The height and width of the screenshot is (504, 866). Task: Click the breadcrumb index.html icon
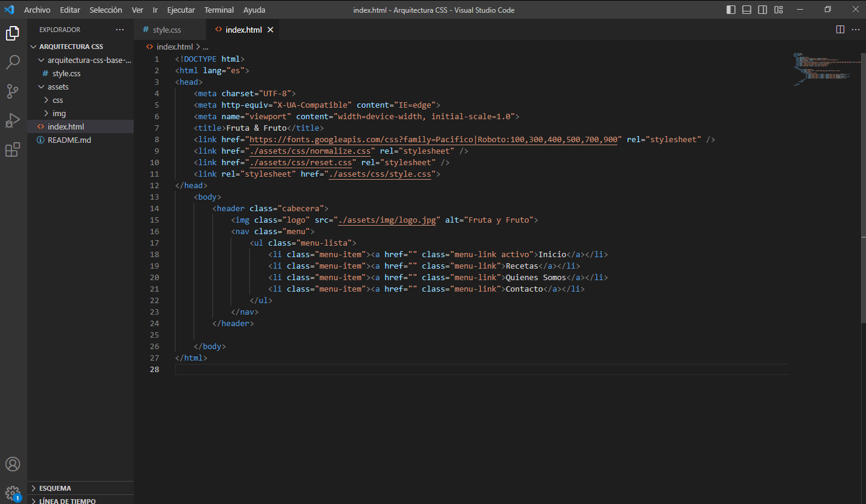(x=149, y=47)
